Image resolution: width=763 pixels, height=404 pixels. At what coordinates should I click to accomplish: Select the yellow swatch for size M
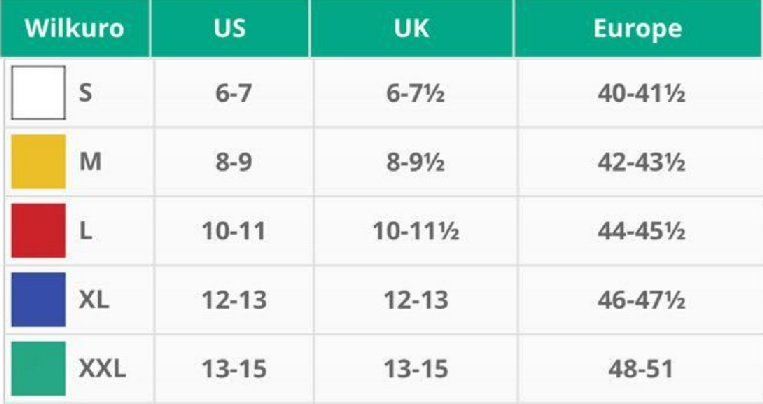click(38, 162)
